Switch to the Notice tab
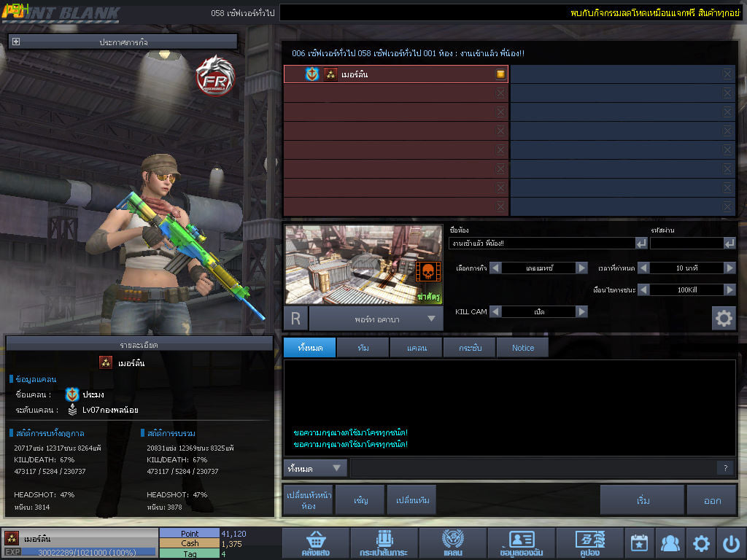747x560 pixels. [522, 348]
